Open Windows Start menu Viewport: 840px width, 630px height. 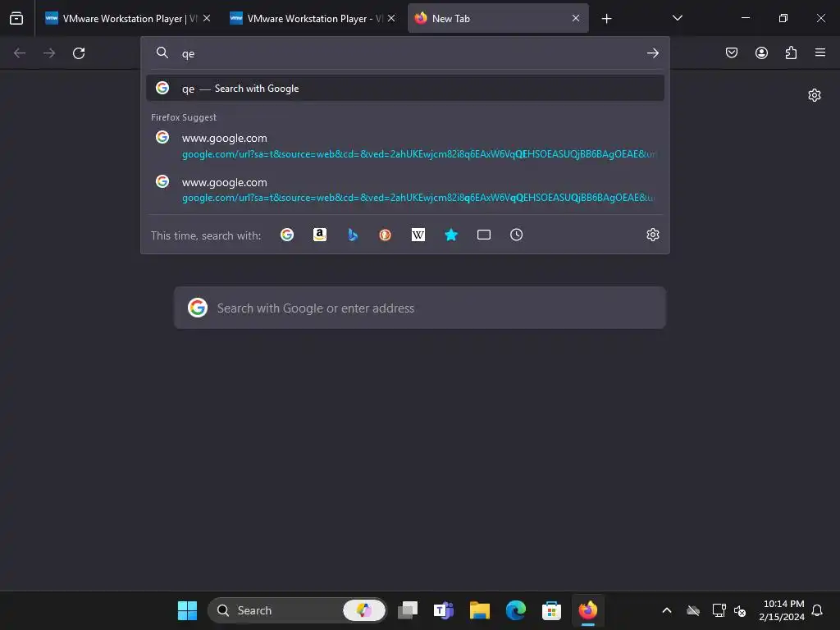[x=188, y=610]
